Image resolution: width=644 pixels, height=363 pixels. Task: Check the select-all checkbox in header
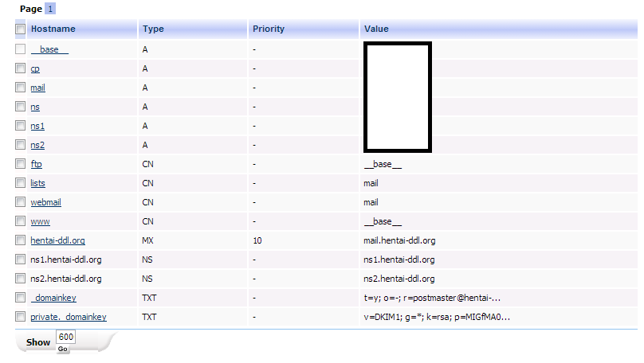point(20,29)
